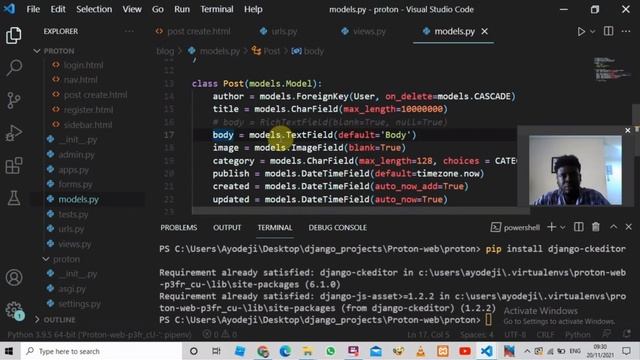Viewport: 640px width, 360px height.
Task: Open sidebar.html in Explorer
Action: click(88, 125)
